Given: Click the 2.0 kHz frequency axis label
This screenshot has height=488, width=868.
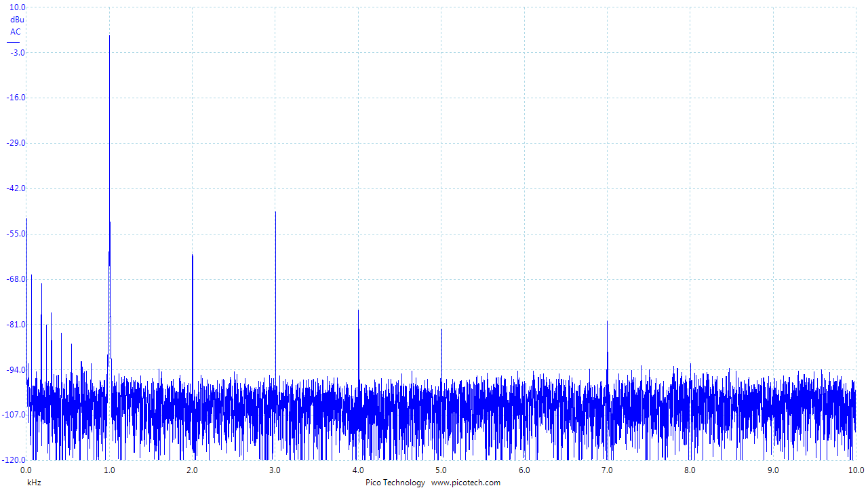Looking at the screenshot, I should pos(192,470).
